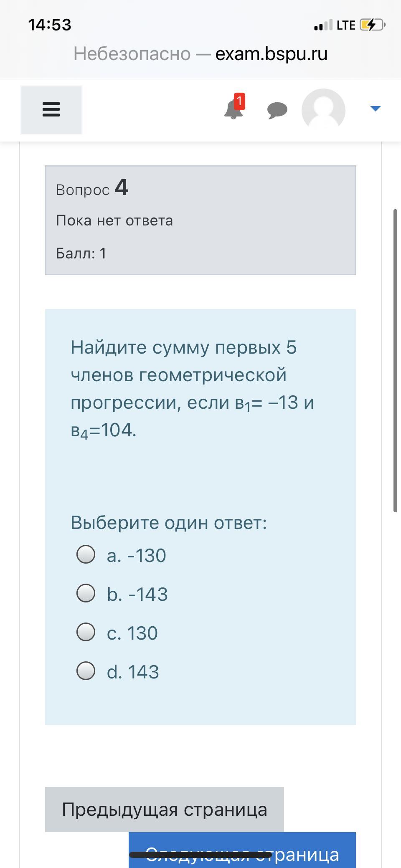The width and height of the screenshot is (401, 868).
Task: Select answer c. 130
Action: pos(86,632)
